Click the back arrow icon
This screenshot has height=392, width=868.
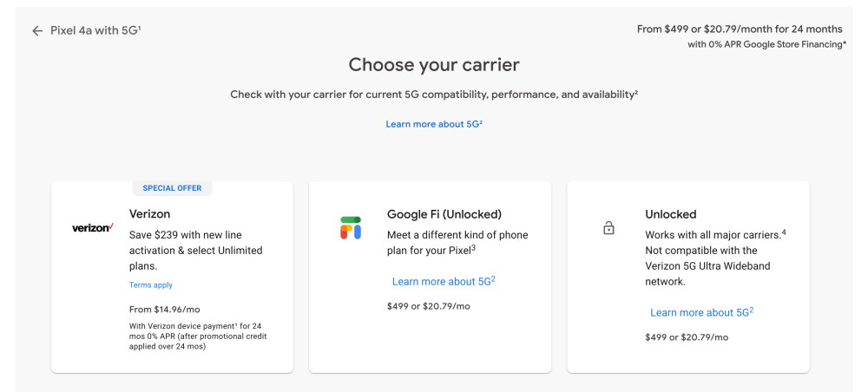tap(37, 30)
